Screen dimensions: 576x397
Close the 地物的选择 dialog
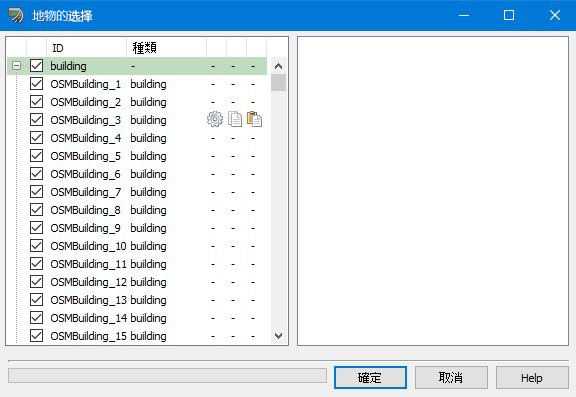[x=555, y=15]
